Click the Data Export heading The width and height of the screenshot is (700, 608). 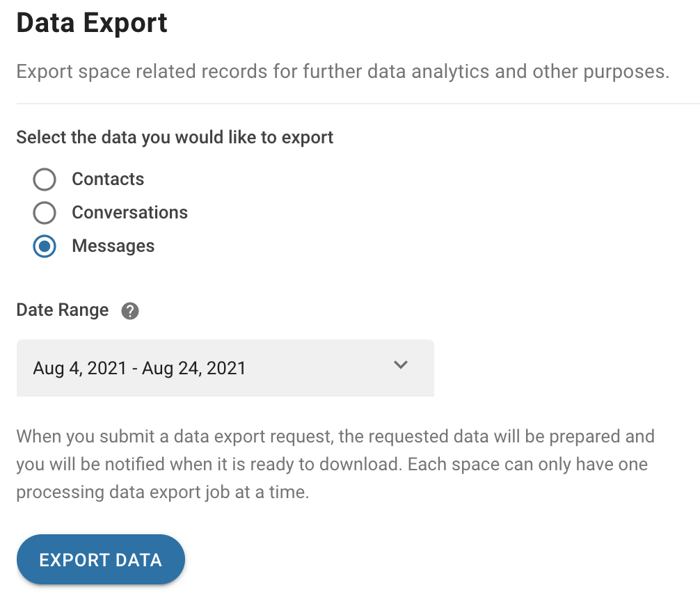pos(92,24)
